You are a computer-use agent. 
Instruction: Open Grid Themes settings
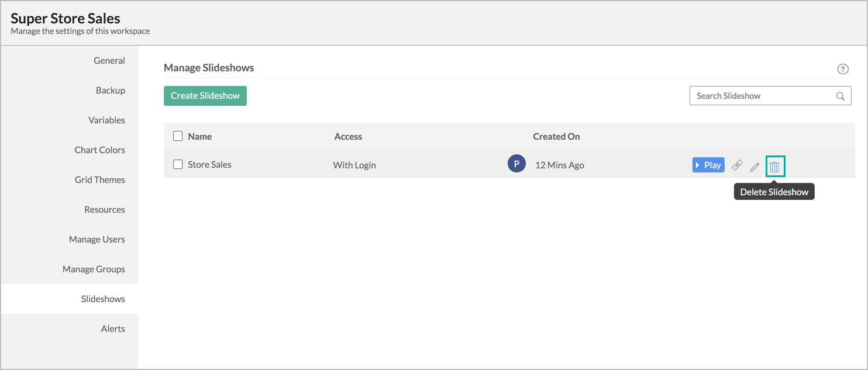pyautogui.click(x=99, y=180)
